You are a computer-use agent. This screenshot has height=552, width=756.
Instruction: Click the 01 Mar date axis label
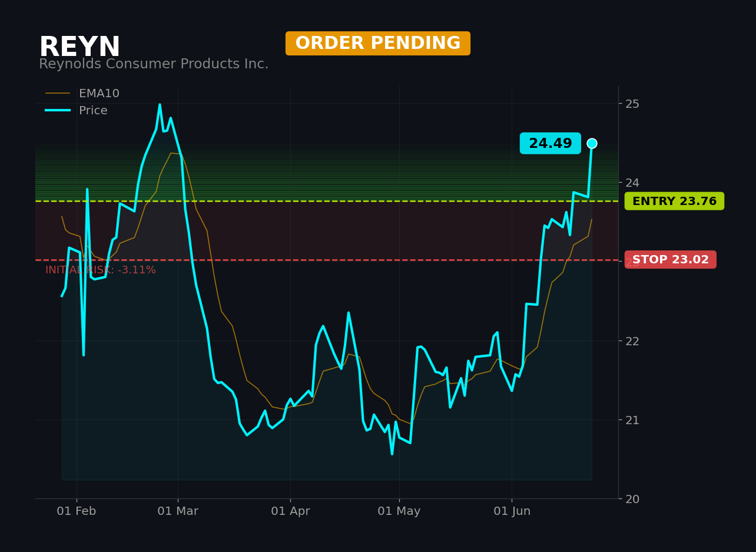click(178, 511)
